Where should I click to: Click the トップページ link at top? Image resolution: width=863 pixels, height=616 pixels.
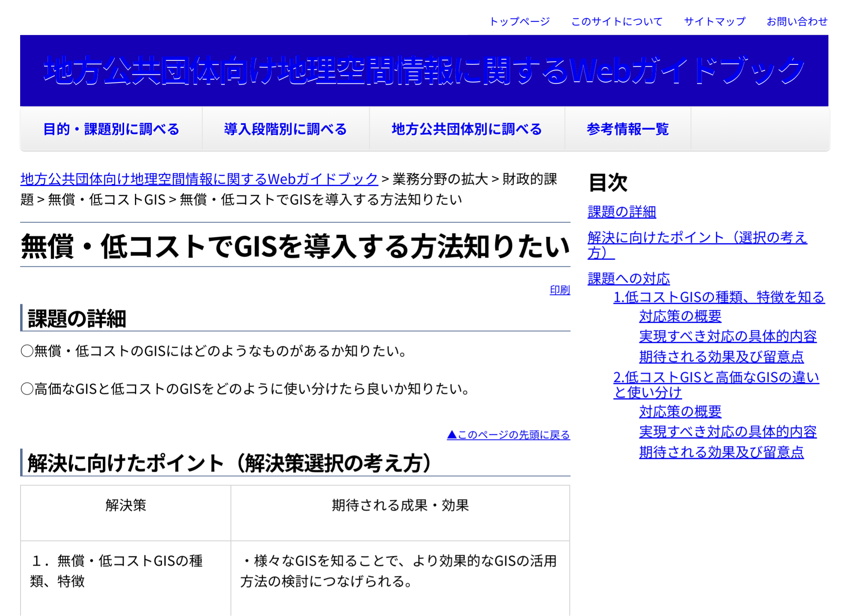coord(519,21)
